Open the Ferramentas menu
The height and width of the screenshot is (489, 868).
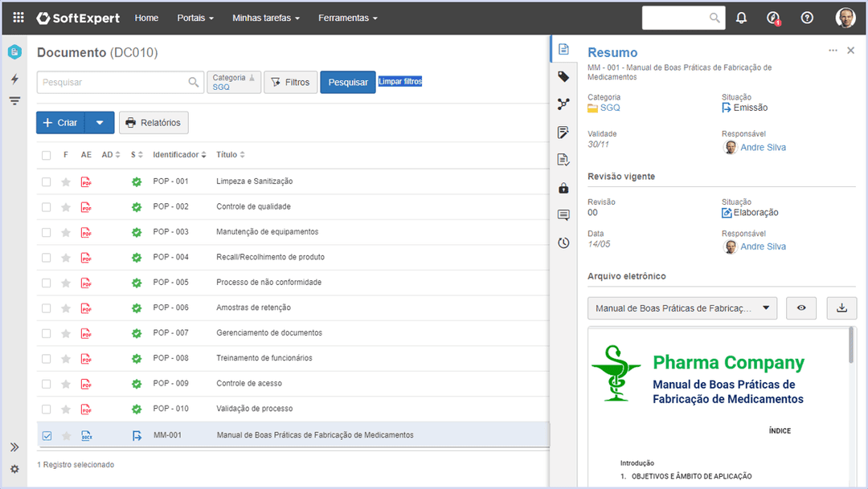click(x=348, y=18)
